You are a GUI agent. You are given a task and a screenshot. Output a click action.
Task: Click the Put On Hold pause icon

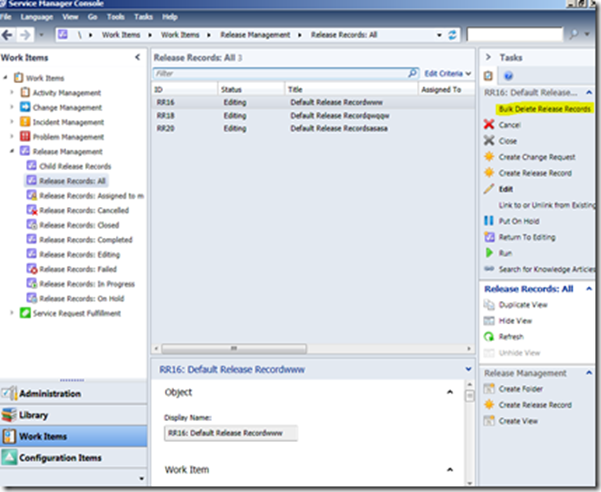pos(489,221)
